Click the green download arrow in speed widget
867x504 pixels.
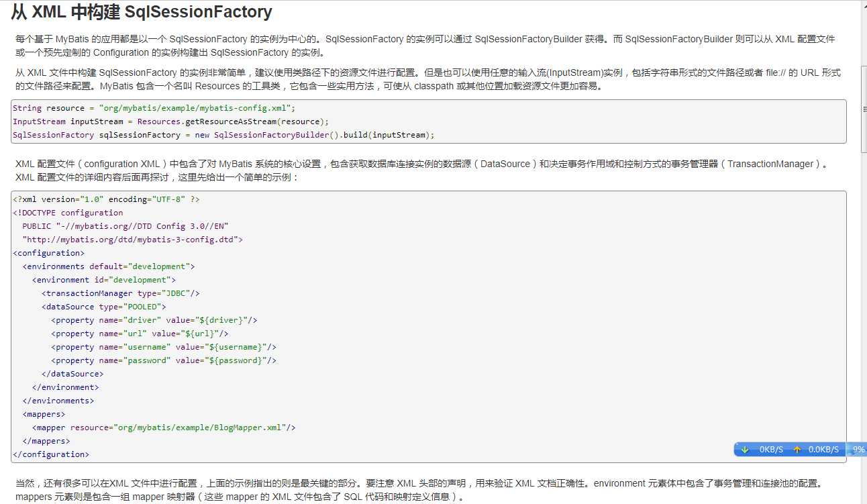[x=744, y=450]
